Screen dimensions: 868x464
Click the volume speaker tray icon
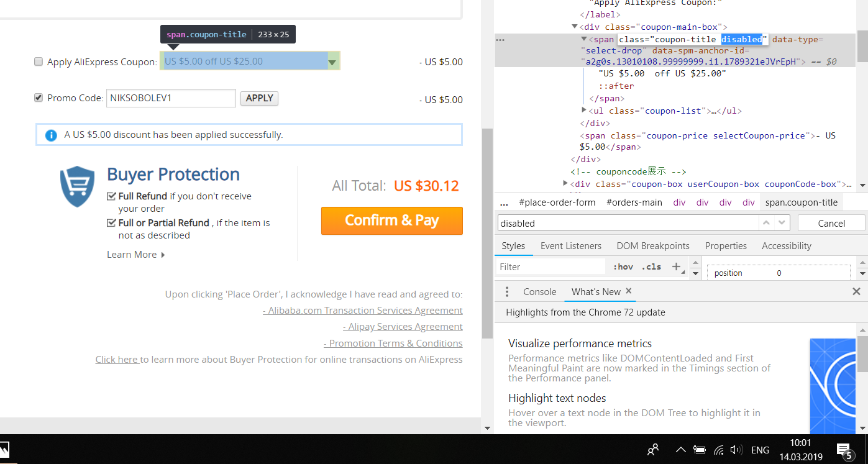[x=737, y=450]
